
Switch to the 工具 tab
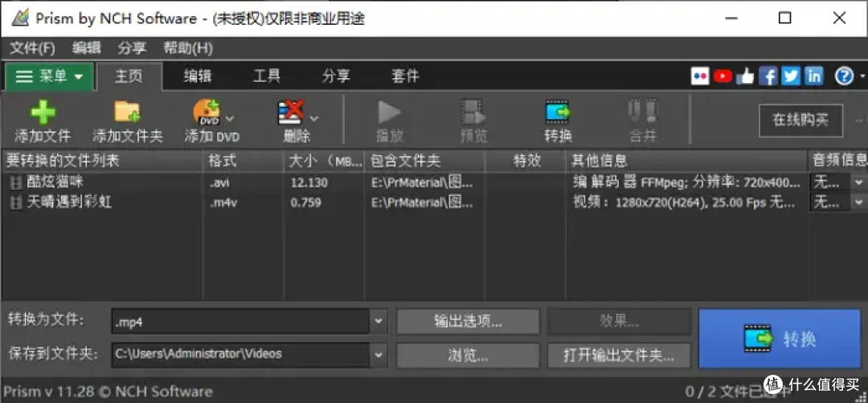point(267,76)
